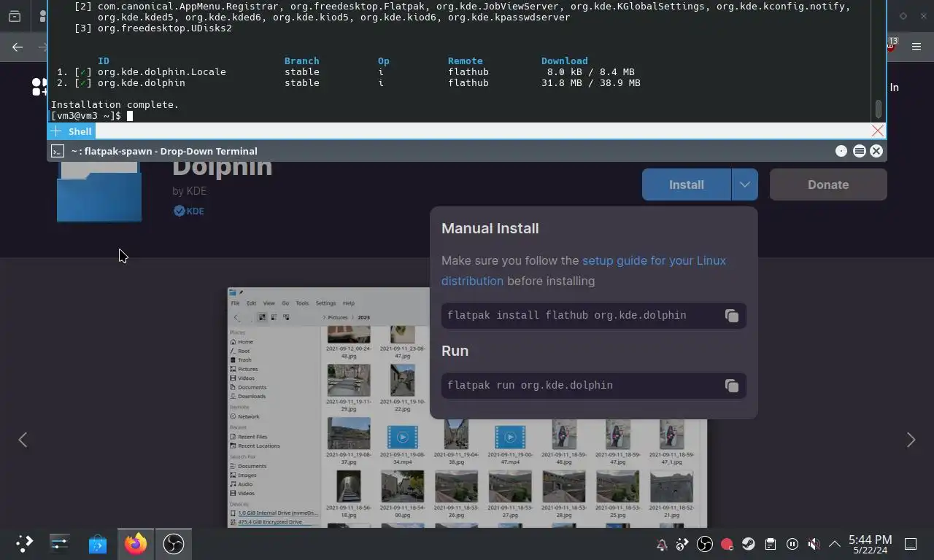
Task: Click the 'Manual Install' heading
Action: [490, 228]
